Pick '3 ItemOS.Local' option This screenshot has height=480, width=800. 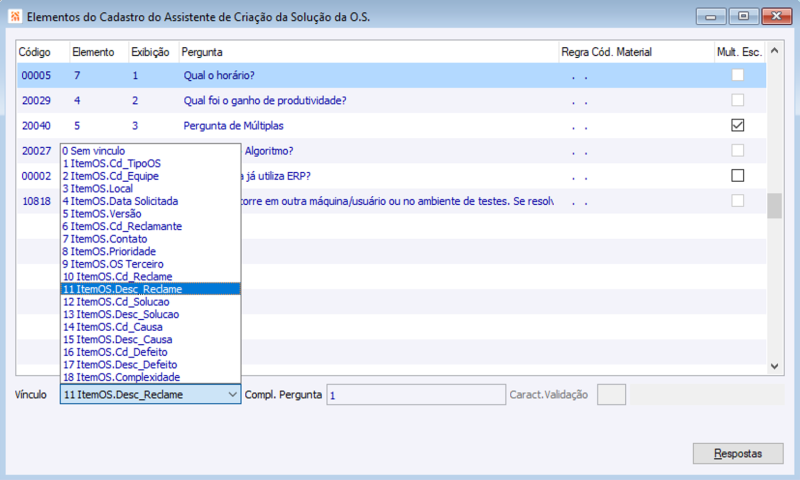[x=150, y=189]
